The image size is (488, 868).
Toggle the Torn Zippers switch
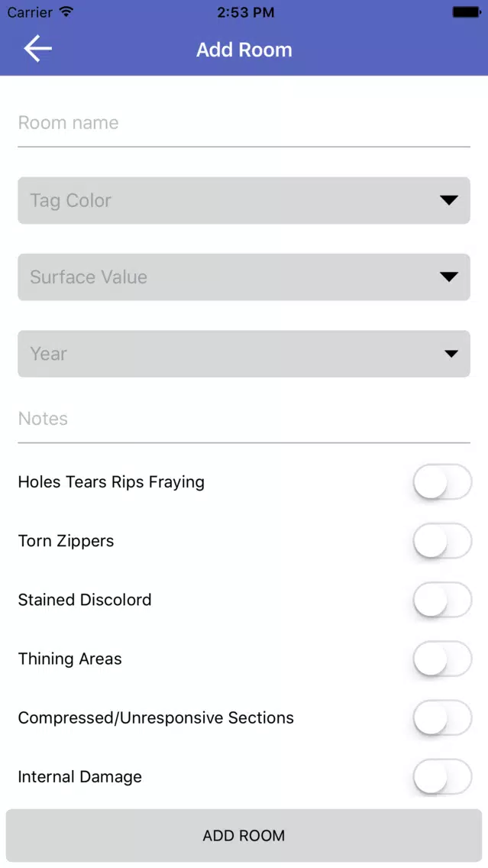click(x=442, y=541)
